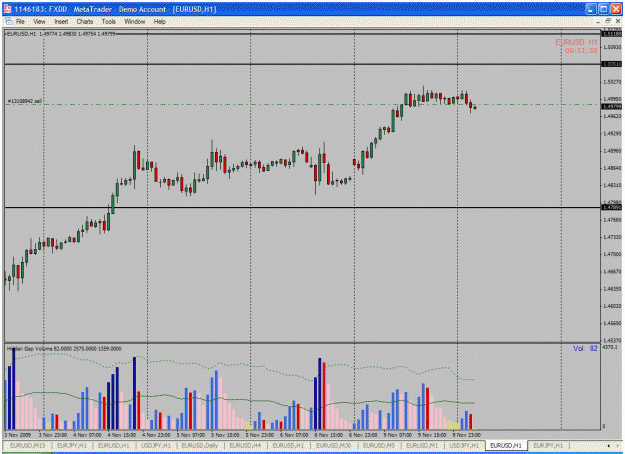Switch to the EURUSD,M5 chart tab
The image size is (625, 454).
pyautogui.click(x=379, y=445)
